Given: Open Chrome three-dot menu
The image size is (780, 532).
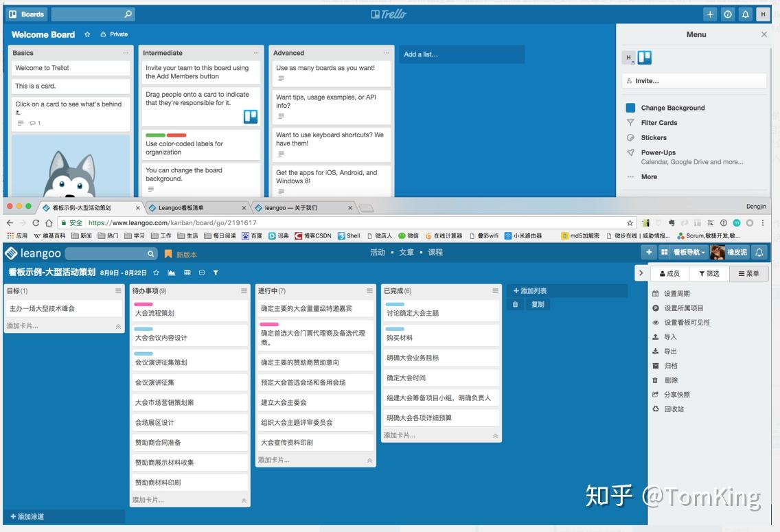Looking at the screenshot, I should (763, 222).
